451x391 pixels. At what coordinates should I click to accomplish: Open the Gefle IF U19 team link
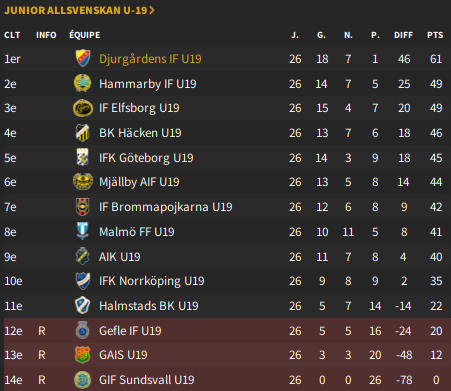pyautogui.click(x=130, y=331)
